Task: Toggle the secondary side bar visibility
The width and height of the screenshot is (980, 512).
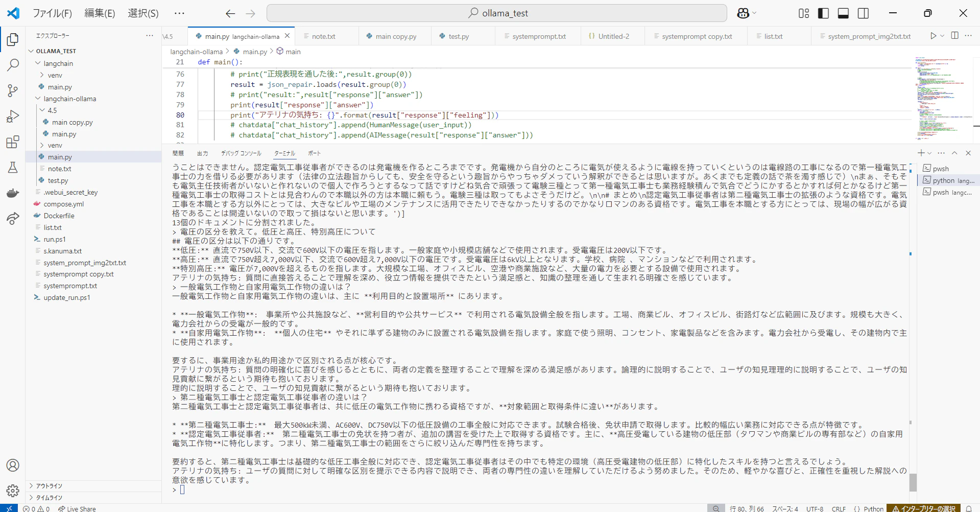Action: 864,13
